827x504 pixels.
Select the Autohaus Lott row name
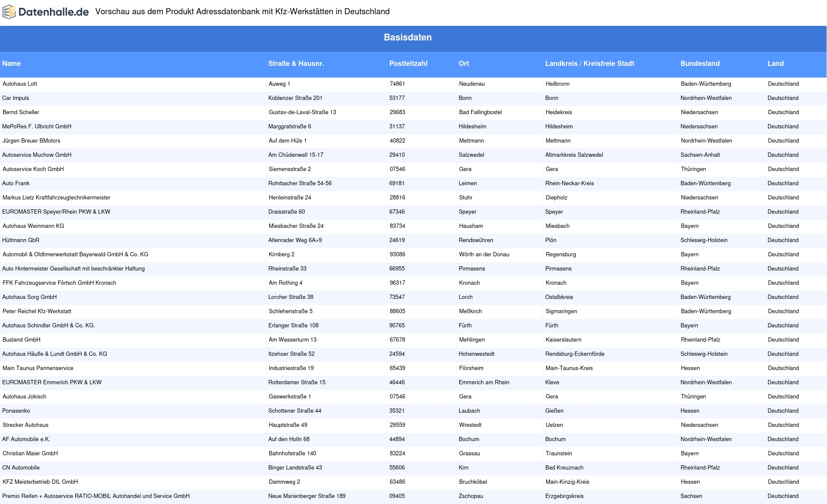(20, 84)
